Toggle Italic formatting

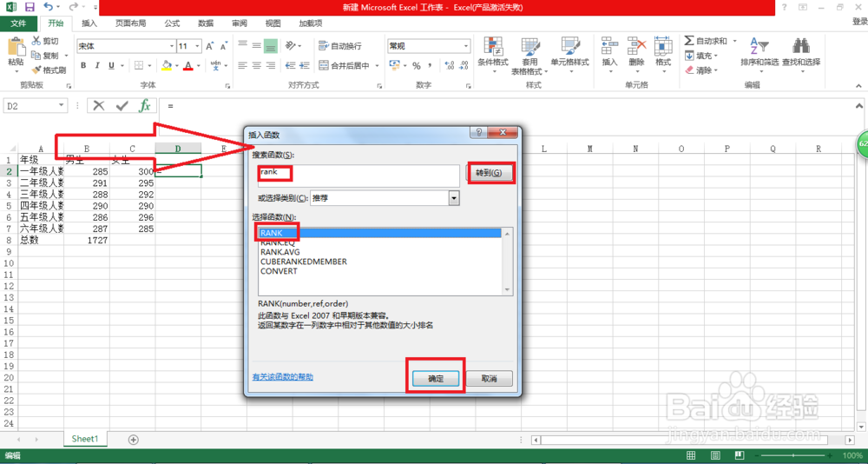[98, 65]
